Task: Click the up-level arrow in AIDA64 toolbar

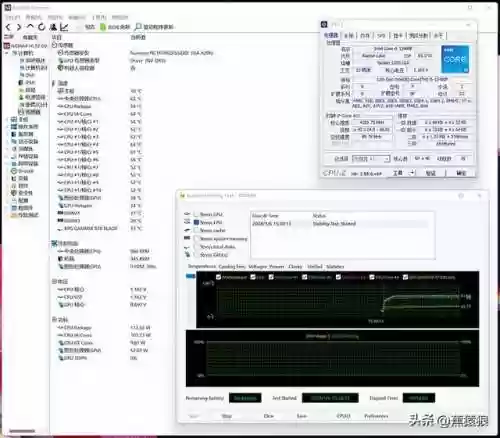Action: [30, 26]
